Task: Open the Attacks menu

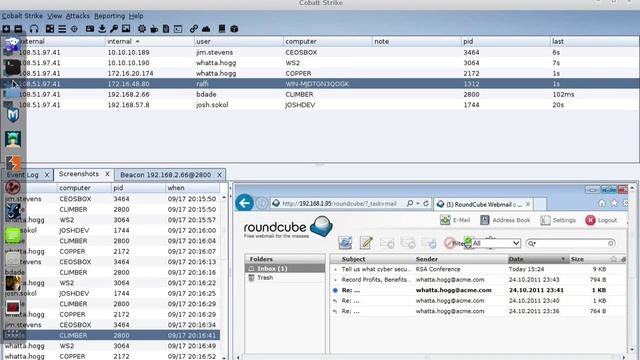Action: click(78, 16)
